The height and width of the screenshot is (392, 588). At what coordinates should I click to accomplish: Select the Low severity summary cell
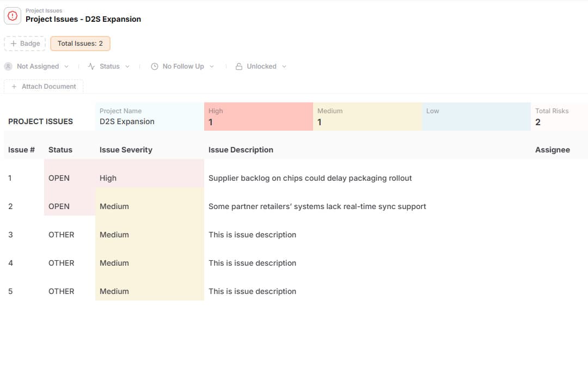tap(476, 117)
